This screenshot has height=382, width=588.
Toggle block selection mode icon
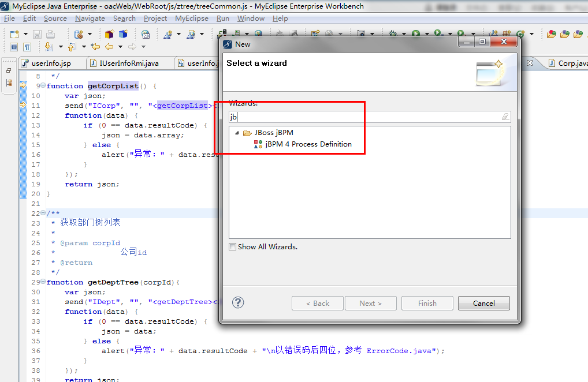(x=14, y=47)
